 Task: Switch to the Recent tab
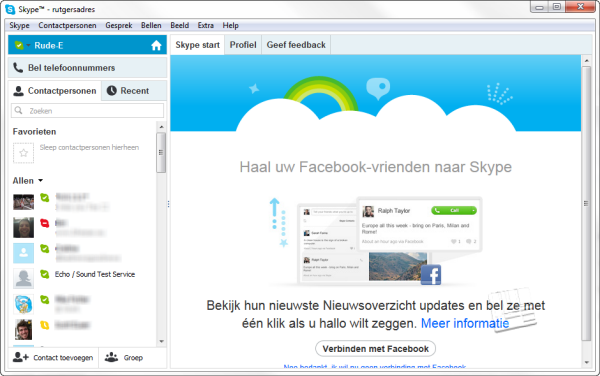(x=134, y=91)
